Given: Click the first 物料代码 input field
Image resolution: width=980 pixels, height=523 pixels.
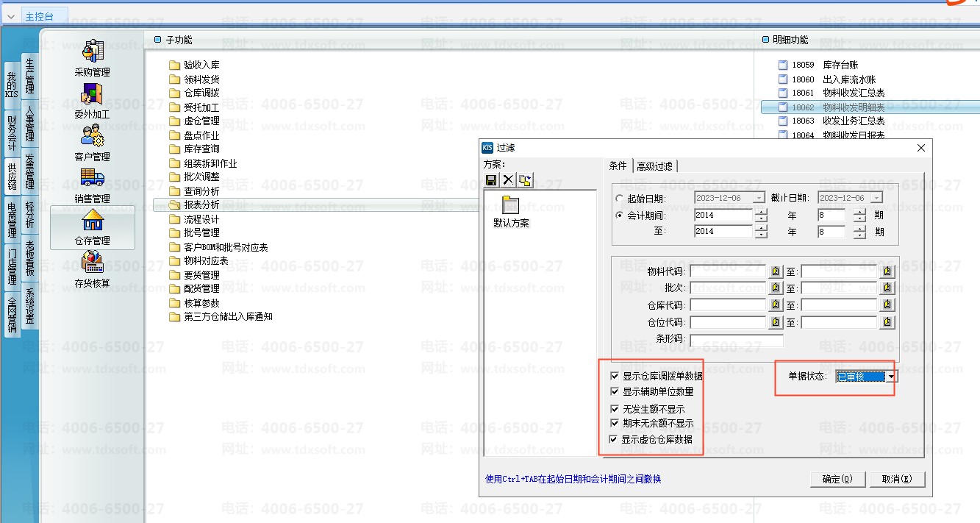Looking at the screenshot, I should 729,271.
